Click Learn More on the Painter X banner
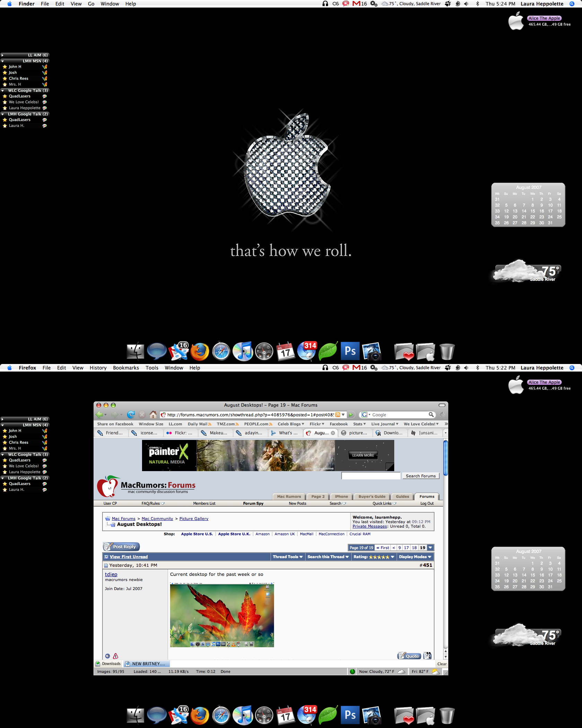The image size is (582, 728). (x=363, y=455)
